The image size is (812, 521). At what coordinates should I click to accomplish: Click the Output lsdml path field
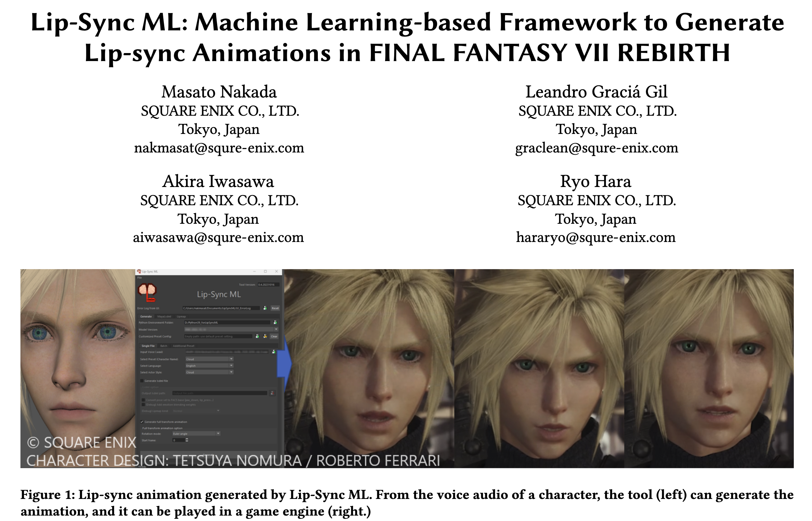(x=220, y=393)
